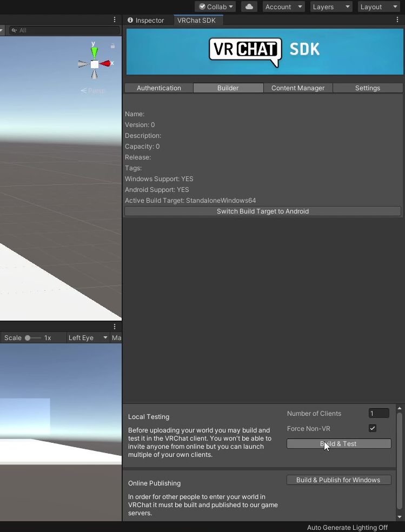The image size is (405, 532).
Task: Click the Android Support: YES text
Action: point(157,189)
